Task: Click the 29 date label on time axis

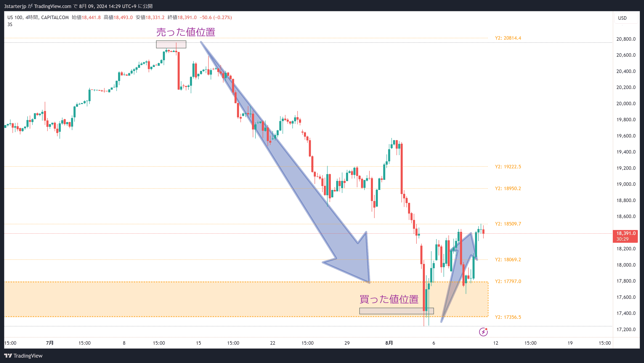Action: 347,343
